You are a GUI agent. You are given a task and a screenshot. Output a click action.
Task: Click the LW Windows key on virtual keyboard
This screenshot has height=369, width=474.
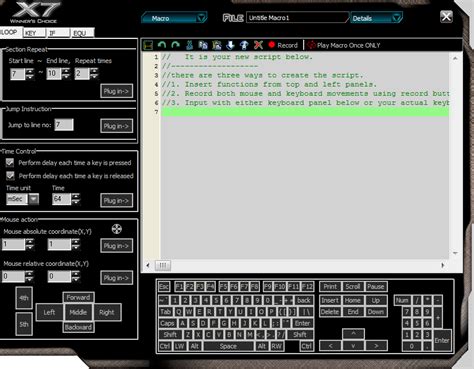tap(180, 346)
